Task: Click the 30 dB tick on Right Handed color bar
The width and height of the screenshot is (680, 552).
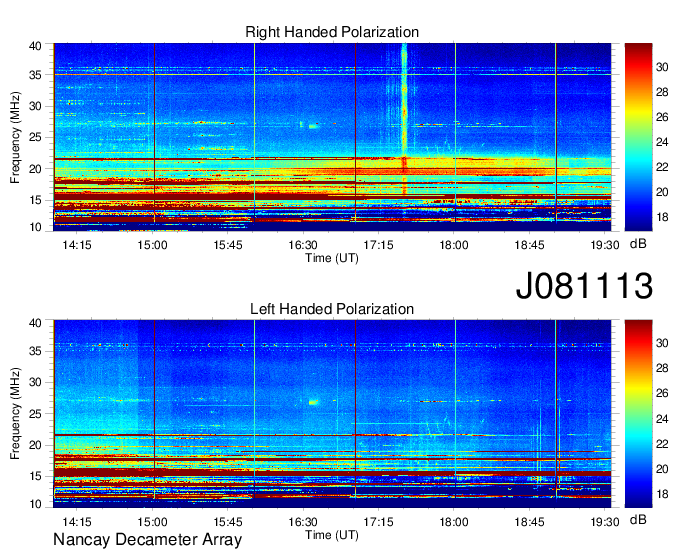Action: tap(662, 67)
